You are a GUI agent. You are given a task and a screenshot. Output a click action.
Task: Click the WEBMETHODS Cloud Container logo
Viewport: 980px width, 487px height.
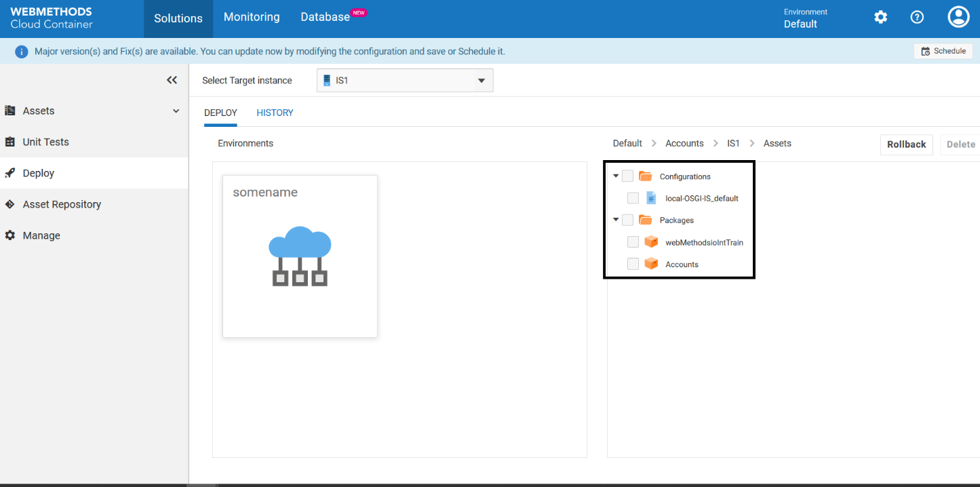[x=52, y=18]
